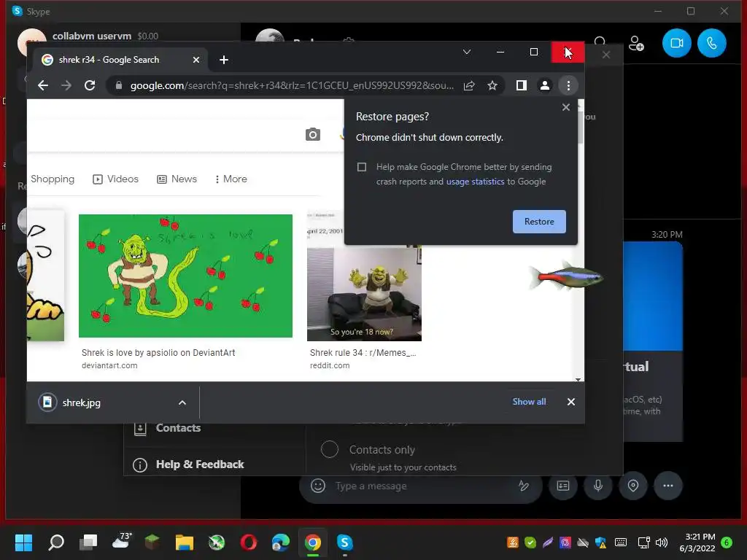Image resolution: width=747 pixels, height=560 pixels.
Task: Open Shrek is love by apsiolio title link
Action: tap(158, 353)
